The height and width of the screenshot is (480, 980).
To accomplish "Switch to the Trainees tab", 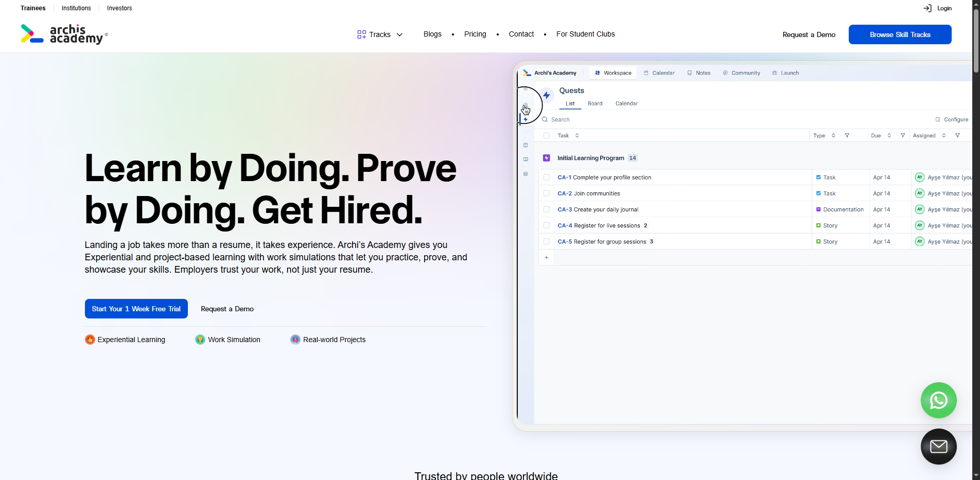I will click(33, 8).
